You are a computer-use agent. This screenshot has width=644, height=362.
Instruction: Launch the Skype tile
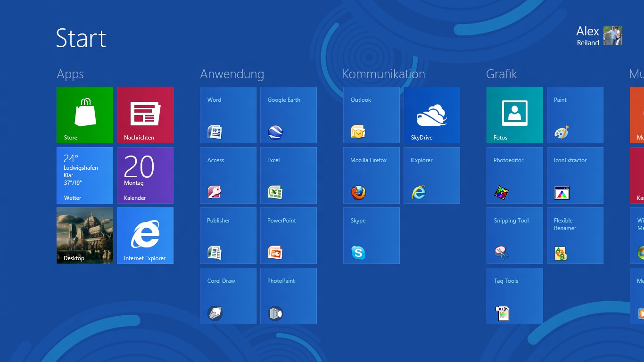pos(372,236)
